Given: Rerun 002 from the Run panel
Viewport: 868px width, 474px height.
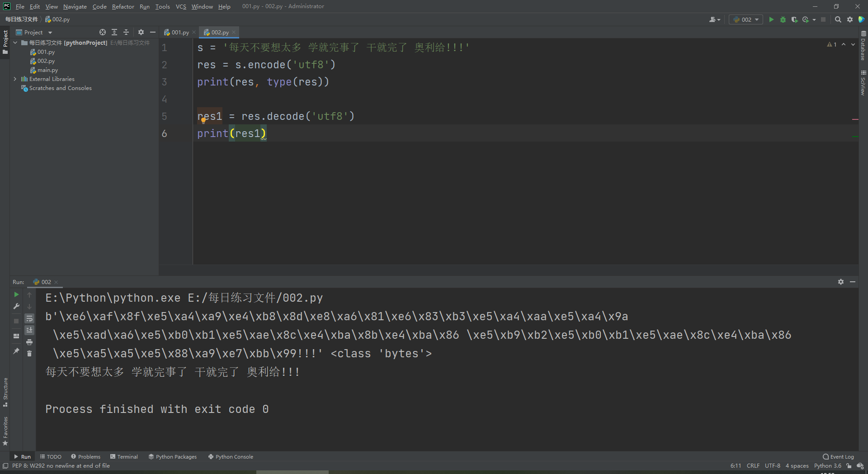Looking at the screenshot, I should point(16,294).
